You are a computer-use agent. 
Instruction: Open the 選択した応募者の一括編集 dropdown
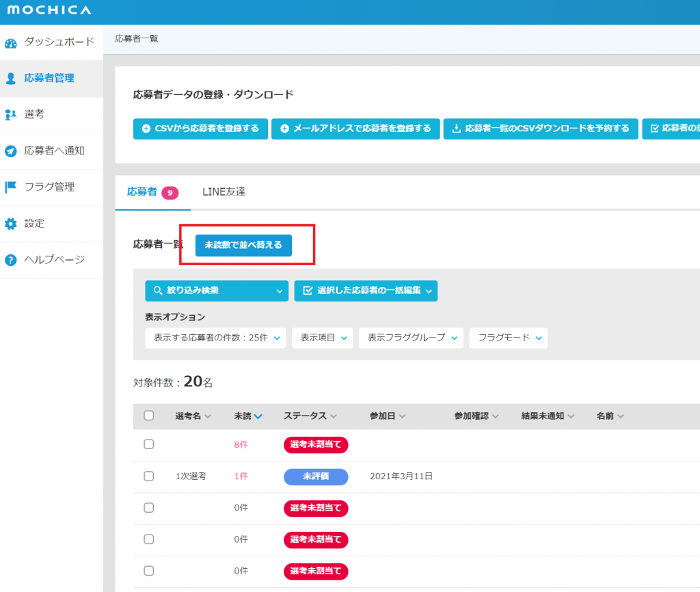[366, 291]
